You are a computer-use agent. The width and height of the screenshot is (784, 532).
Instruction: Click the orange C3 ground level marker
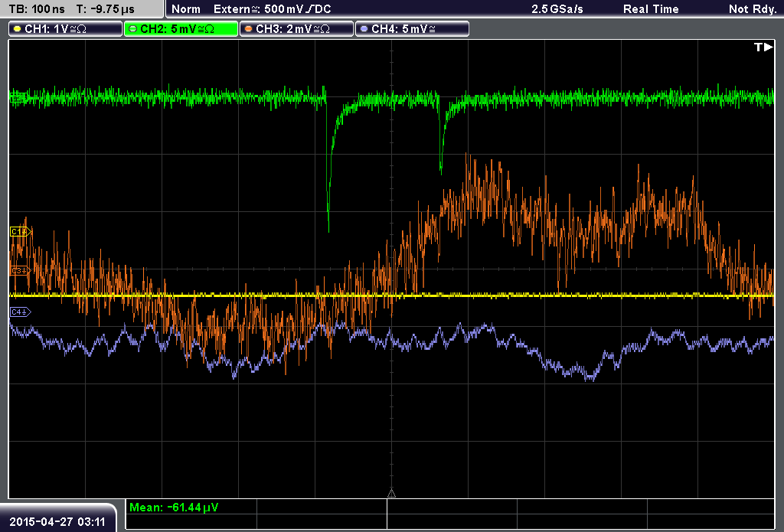21,270
